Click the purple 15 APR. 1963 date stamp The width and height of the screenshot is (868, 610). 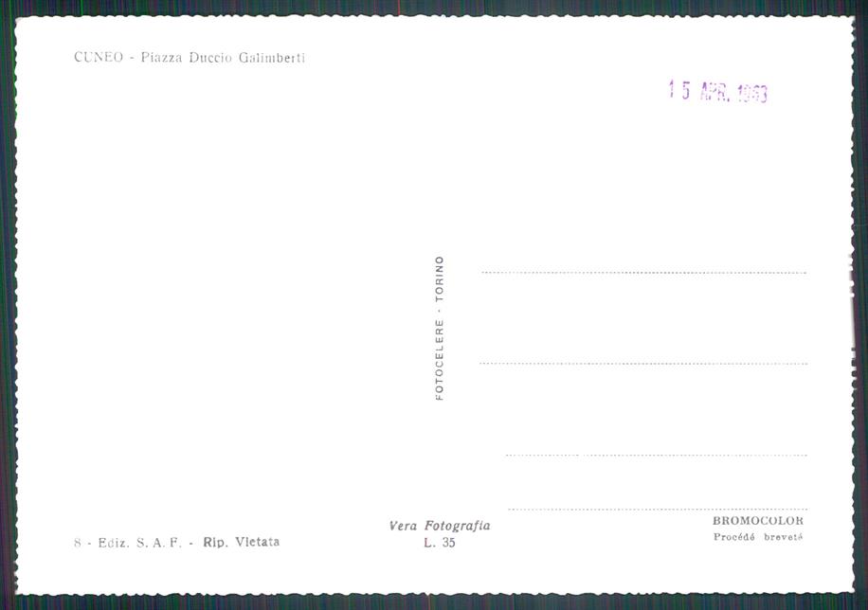pyautogui.click(x=718, y=91)
